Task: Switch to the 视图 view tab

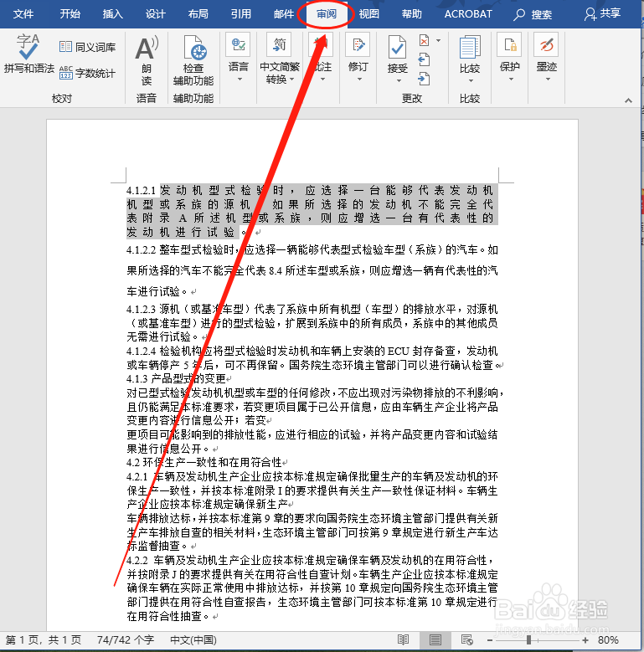Action: point(369,14)
